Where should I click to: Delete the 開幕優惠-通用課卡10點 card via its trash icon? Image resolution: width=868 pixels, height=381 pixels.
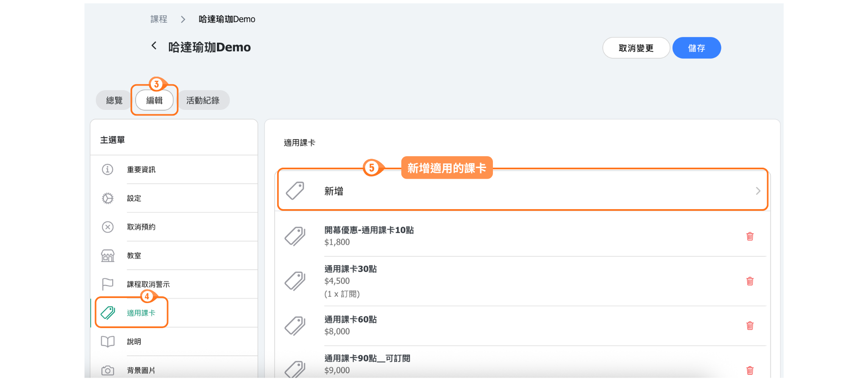coord(750,236)
